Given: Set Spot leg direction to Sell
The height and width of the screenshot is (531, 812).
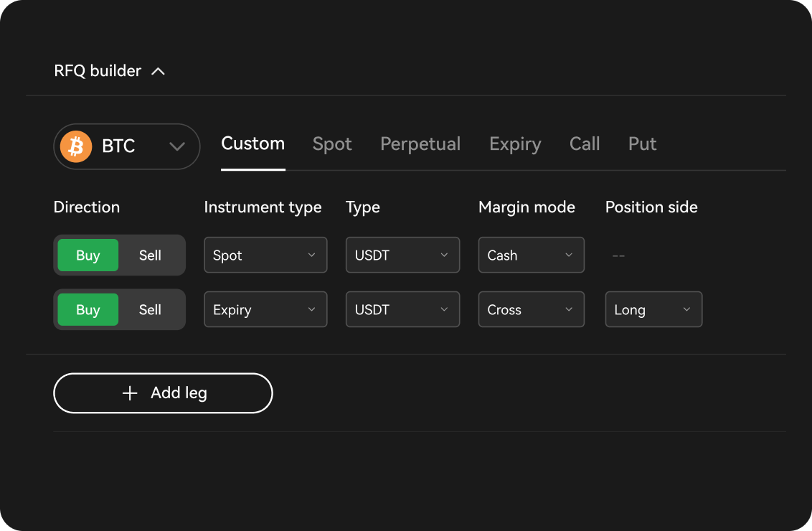Looking at the screenshot, I should (150, 255).
